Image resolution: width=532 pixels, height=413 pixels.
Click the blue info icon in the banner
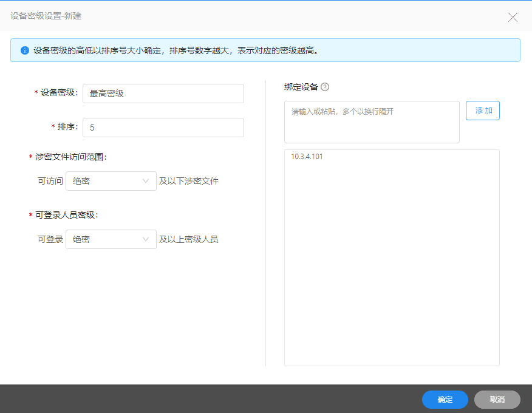pyautogui.click(x=25, y=50)
